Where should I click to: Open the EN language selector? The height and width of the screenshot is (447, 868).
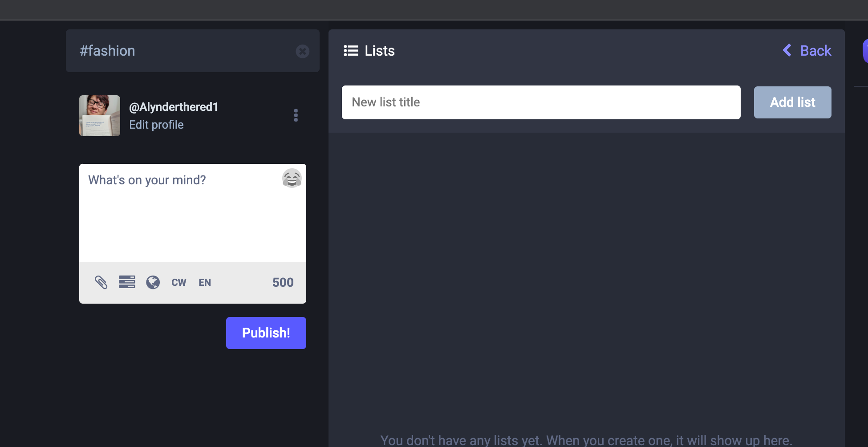pyautogui.click(x=205, y=282)
